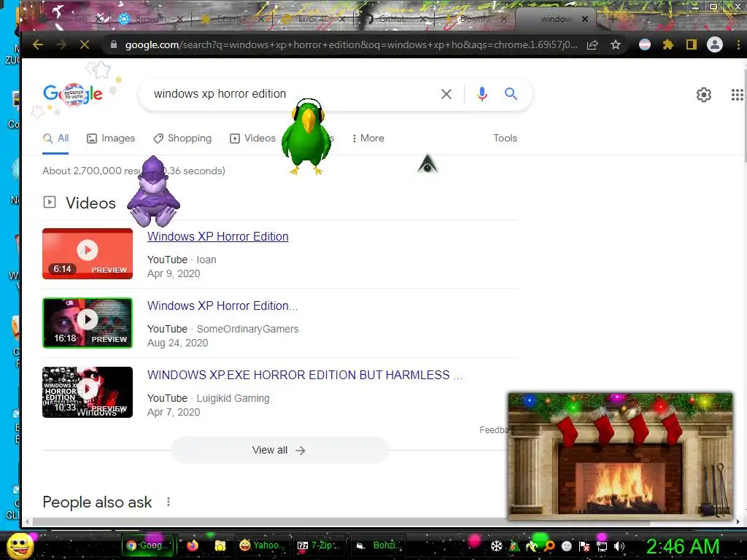Open the Chrome profile avatar
Screen dimensions: 747x560
pos(715,44)
